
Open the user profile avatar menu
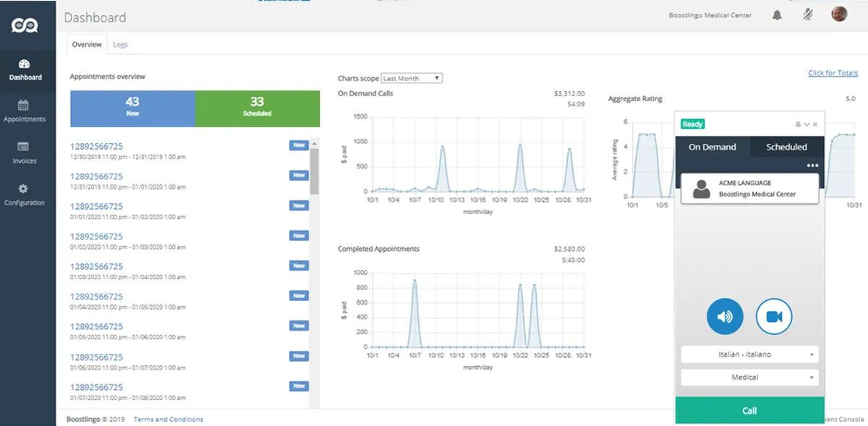click(839, 14)
